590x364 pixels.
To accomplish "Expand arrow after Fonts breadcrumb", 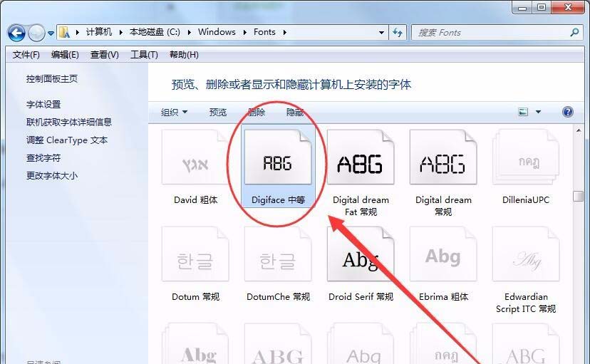I will point(284,32).
